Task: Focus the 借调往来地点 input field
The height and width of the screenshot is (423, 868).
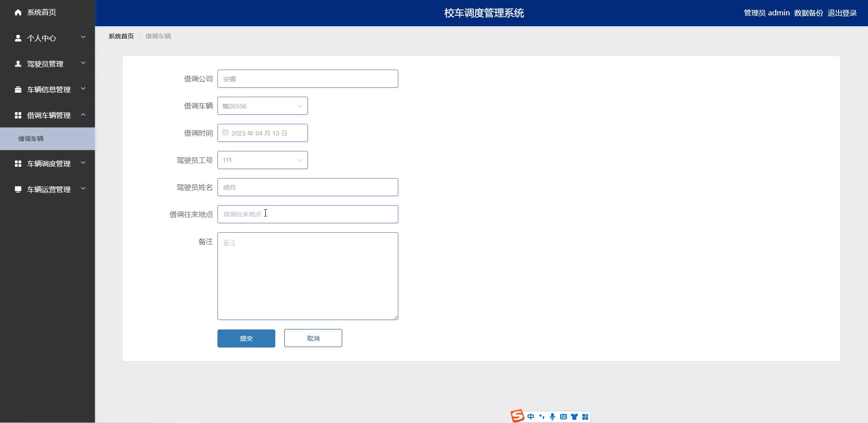Action: 308,214
